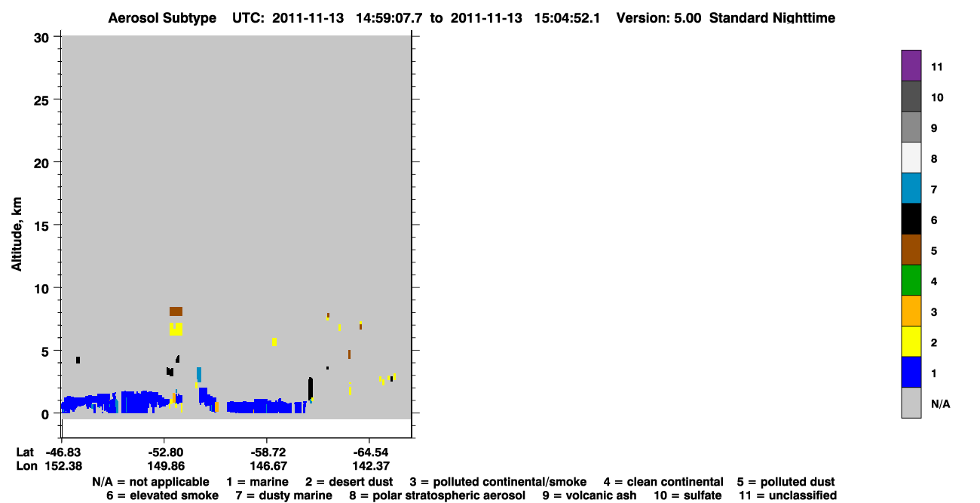Image resolution: width=980 pixels, height=503 pixels.
Task: Click the longitude value 152.38
Action: [62, 466]
